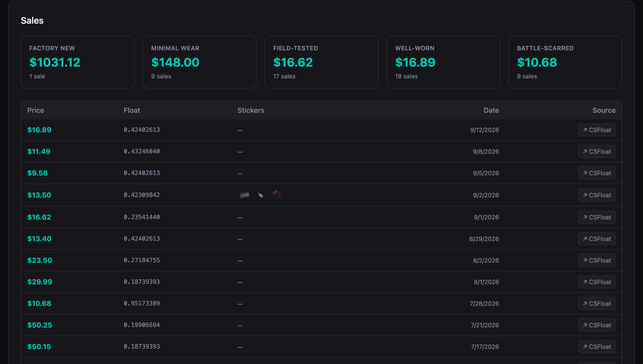This screenshot has width=643, height=364.
Task: Click the Stickers column header
Action: point(251,110)
